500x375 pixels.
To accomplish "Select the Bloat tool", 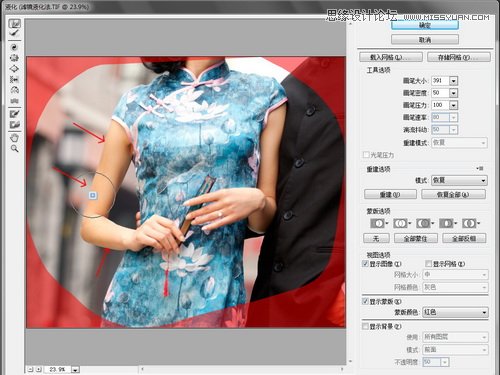I will pyautogui.click(x=15, y=68).
